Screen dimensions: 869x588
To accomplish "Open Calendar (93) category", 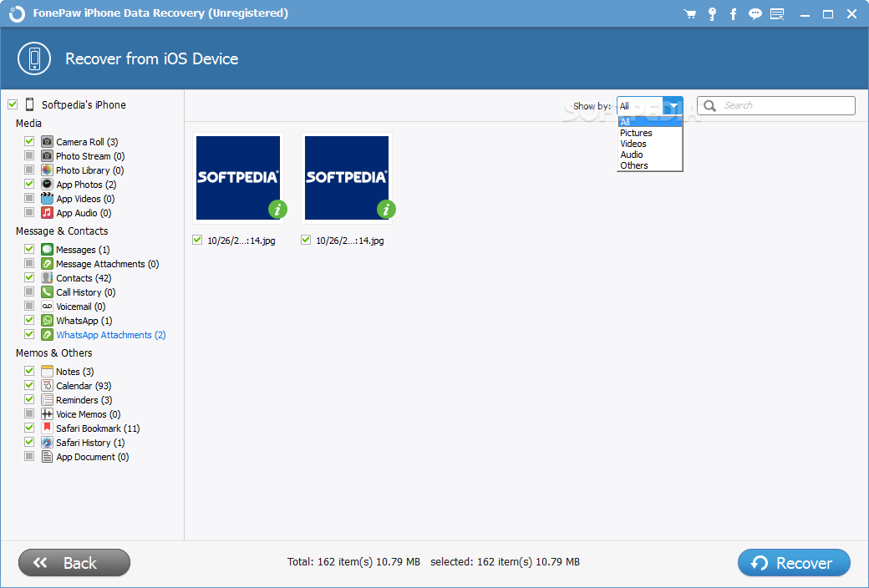I will point(84,386).
